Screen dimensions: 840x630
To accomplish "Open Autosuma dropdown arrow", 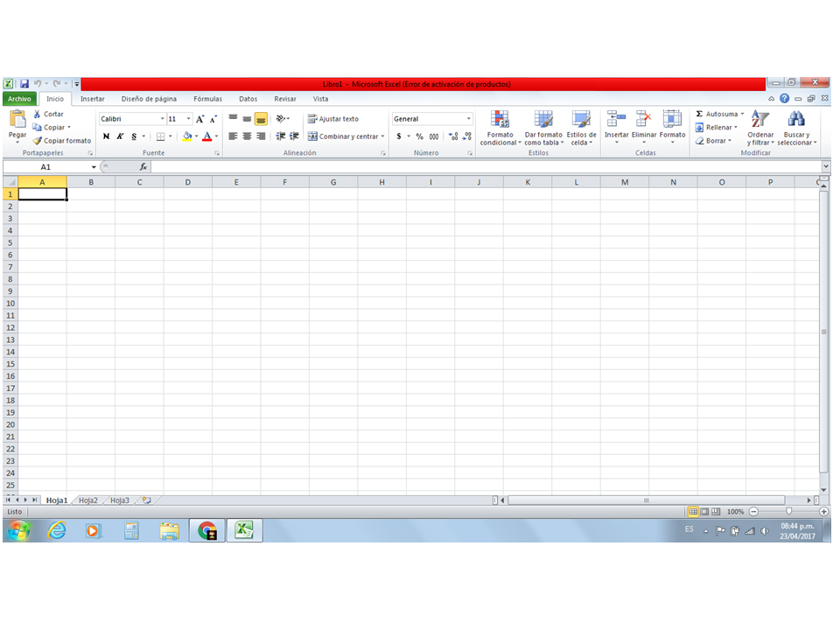I will 742,114.
